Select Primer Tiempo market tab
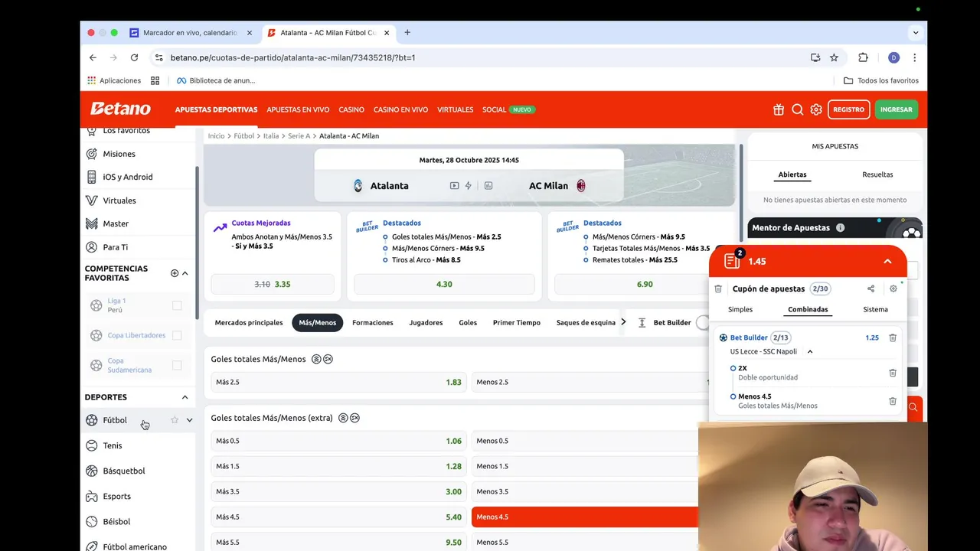The width and height of the screenshot is (980, 551). (517, 323)
